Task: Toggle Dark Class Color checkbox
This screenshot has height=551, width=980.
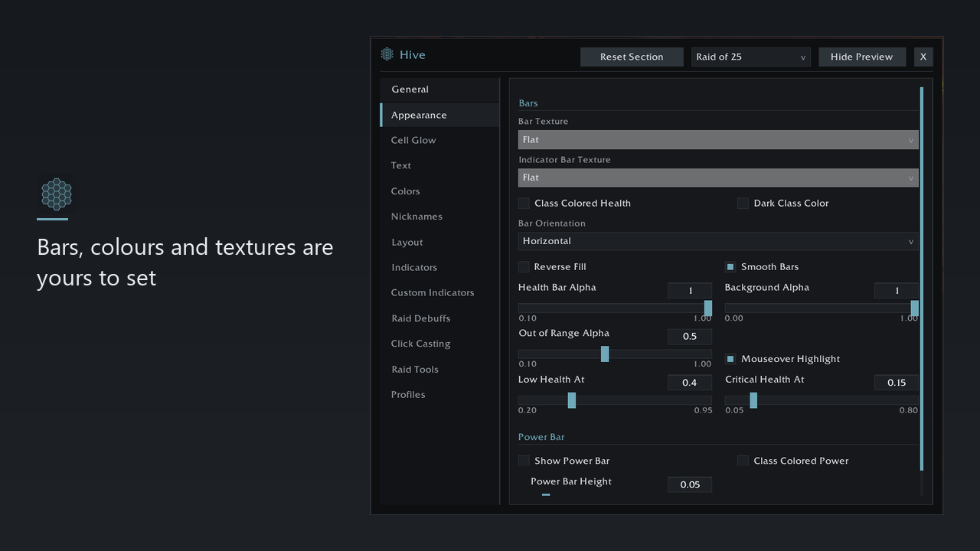Action: click(x=743, y=203)
